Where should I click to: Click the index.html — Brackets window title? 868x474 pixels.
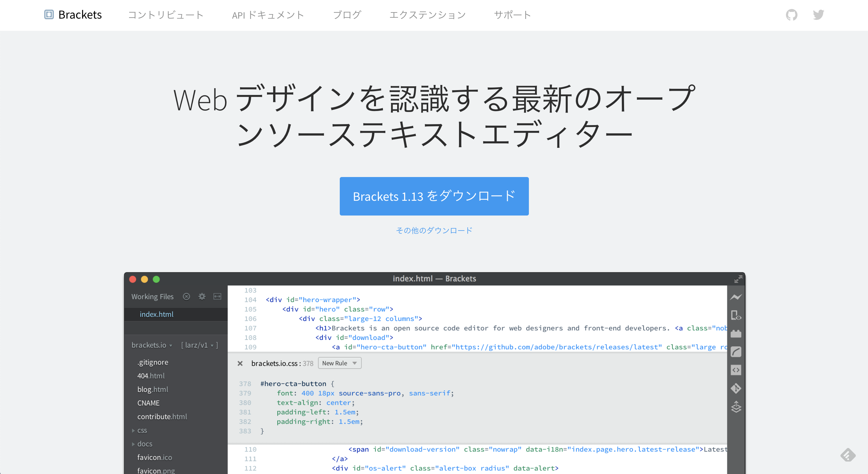point(434,278)
